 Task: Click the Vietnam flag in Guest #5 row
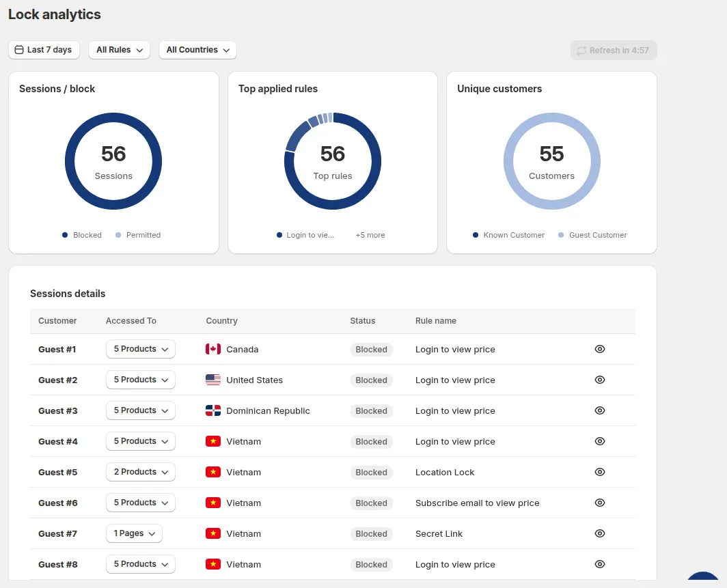[x=213, y=472]
